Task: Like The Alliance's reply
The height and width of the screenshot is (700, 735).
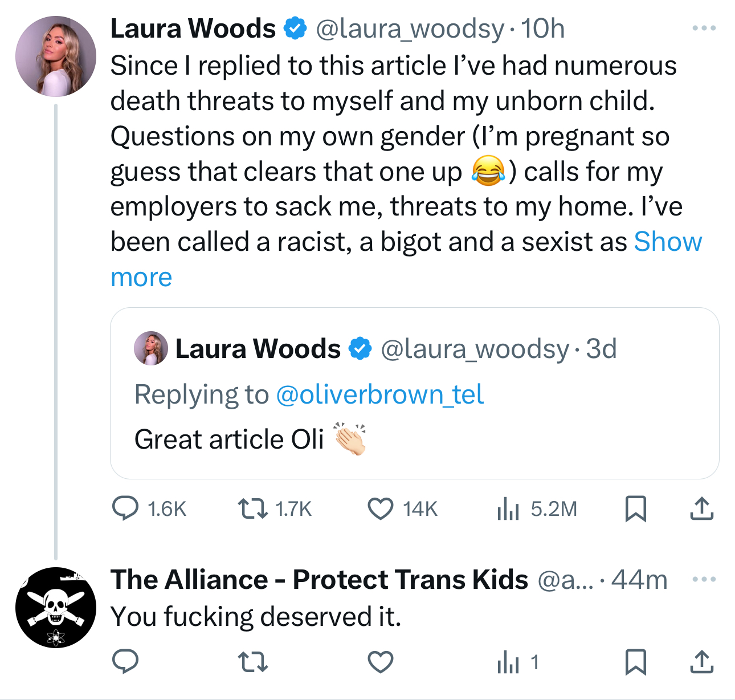Action: tap(380, 662)
